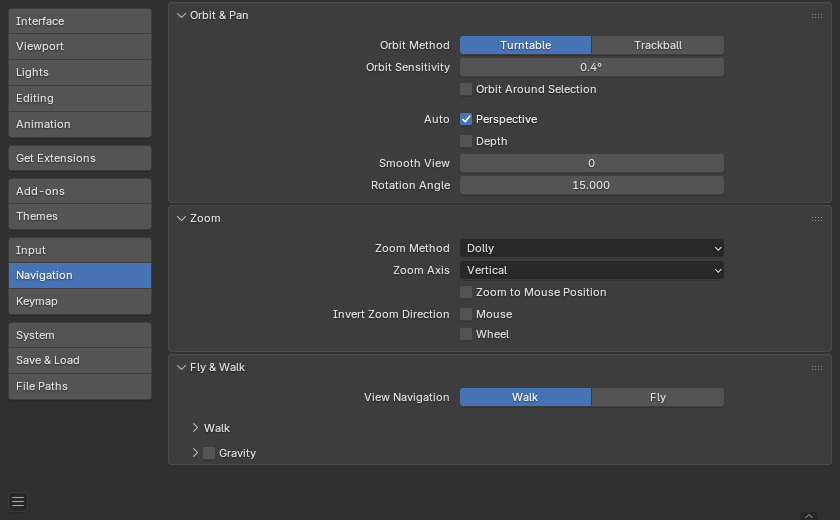Screen dimensions: 840x520
Task: Collapse the Zoom panel
Action: pyautogui.click(x=182, y=218)
